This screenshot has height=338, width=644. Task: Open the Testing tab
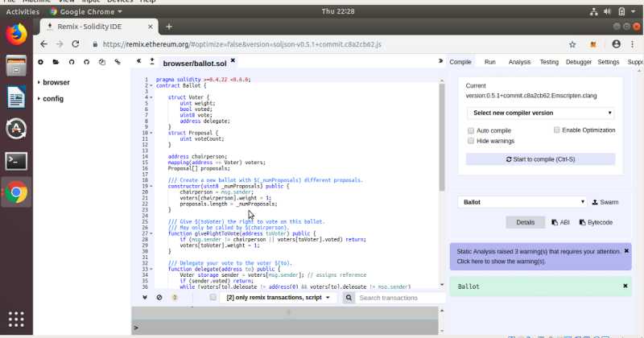point(549,62)
